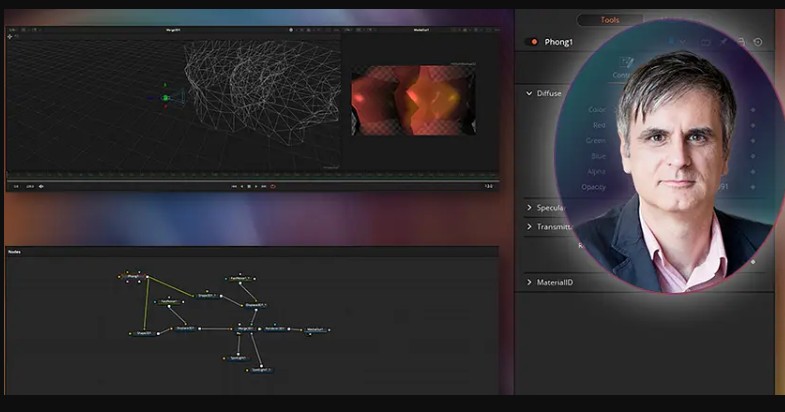
Task: Jump to last frame in transport
Action: click(x=264, y=186)
